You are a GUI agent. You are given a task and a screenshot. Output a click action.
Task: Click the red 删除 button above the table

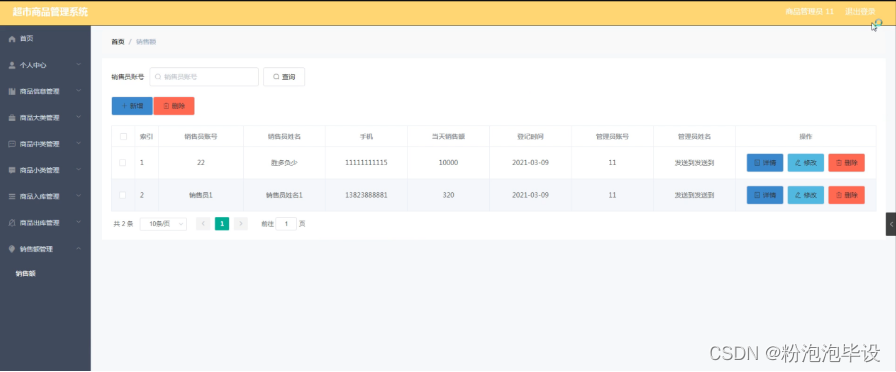(x=174, y=106)
